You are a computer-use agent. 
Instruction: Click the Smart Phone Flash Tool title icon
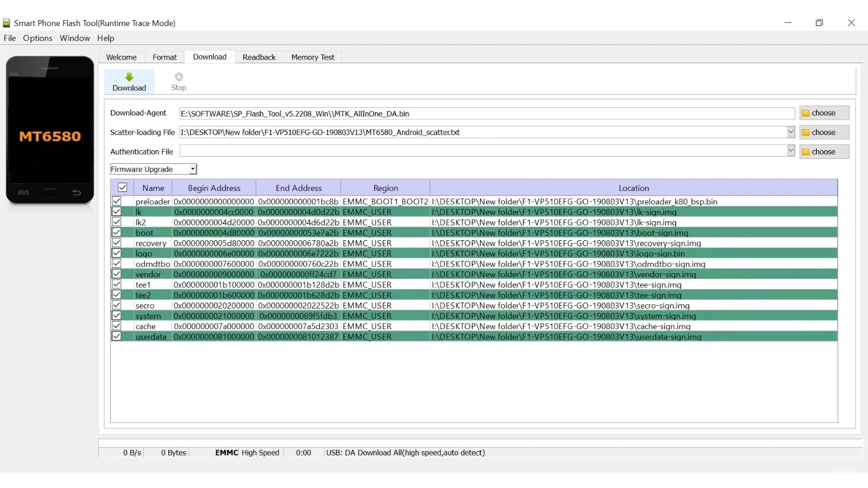point(7,23)
